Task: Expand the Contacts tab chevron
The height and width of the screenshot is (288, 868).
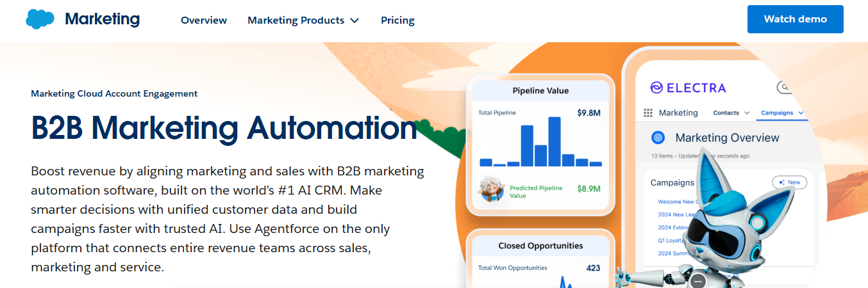Action: pos(747,113)
